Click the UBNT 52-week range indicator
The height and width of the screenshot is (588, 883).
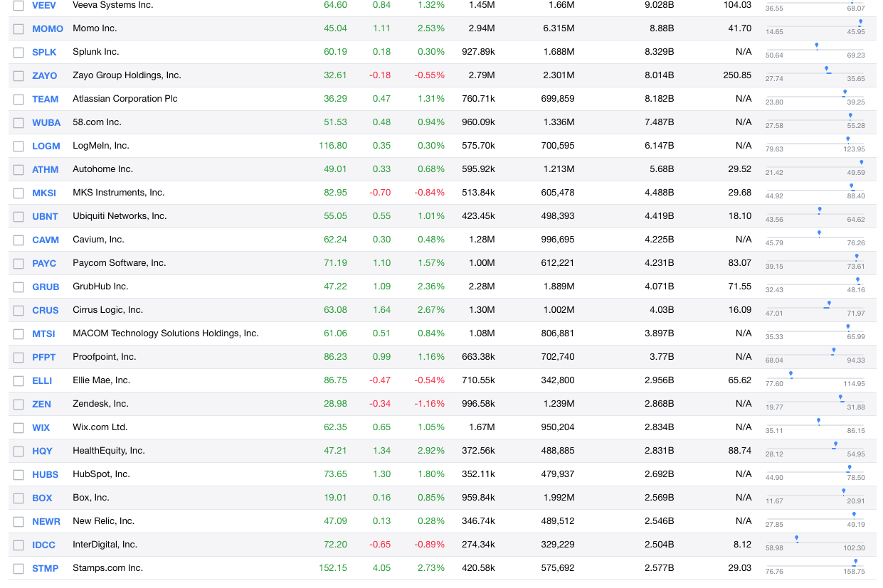(820, 210)
